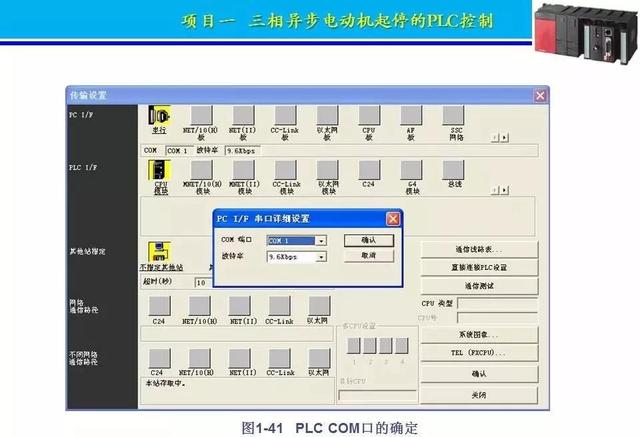Click 确认 in the 串口详细设置 dialog
Screen dimensions: 640x437
[x=368, y=241]
